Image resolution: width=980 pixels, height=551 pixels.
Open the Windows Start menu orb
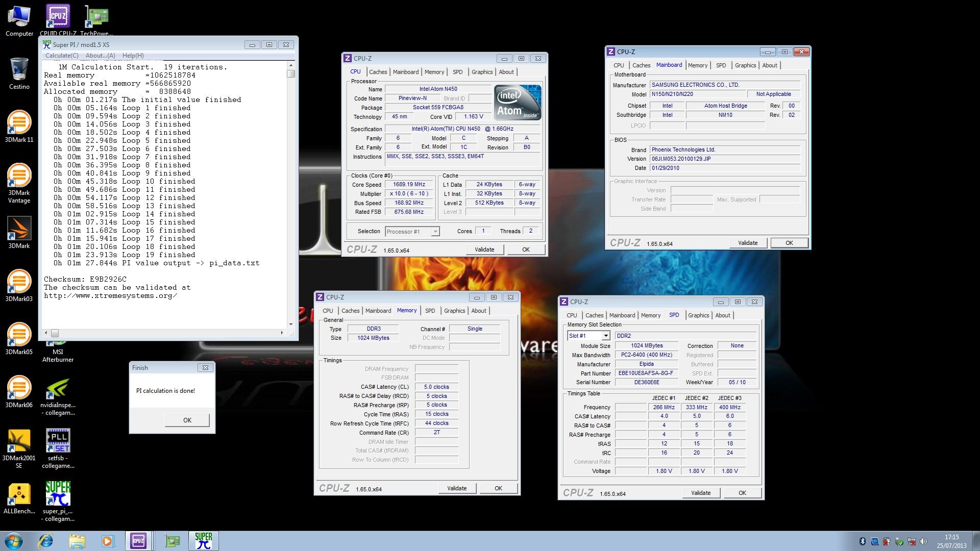point(14,541)
